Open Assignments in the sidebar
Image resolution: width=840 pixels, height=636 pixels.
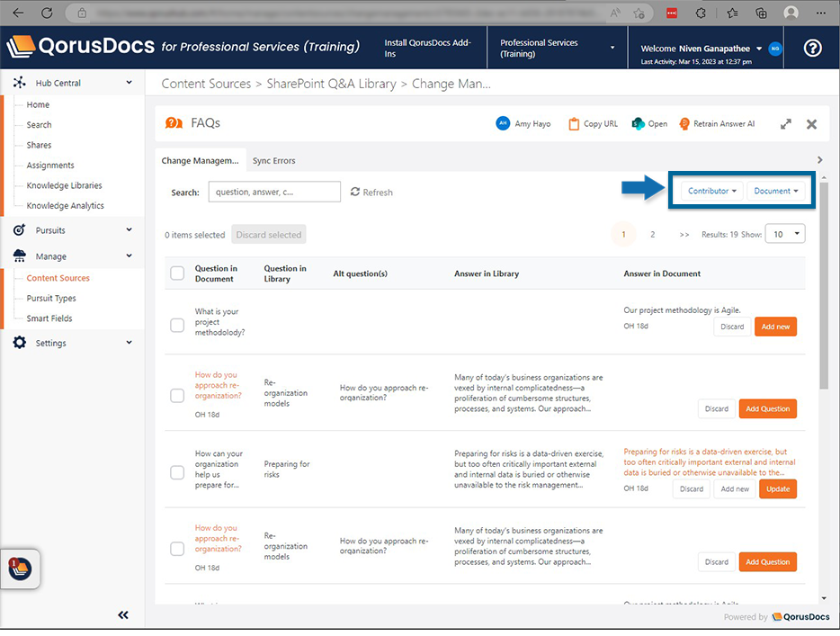50,165
